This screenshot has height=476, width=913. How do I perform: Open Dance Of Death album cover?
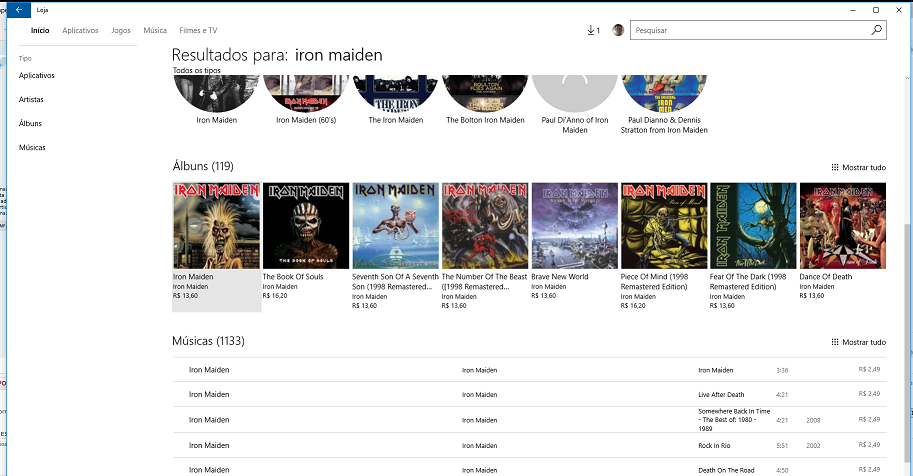click(x=843, y=225)
